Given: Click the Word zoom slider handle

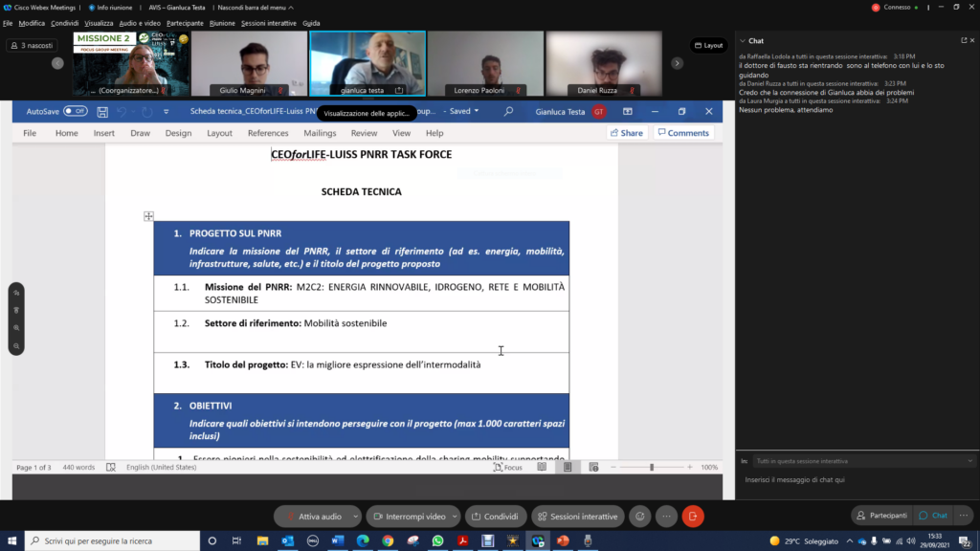Looking at the screenshot, I should (x=652, y=467).
